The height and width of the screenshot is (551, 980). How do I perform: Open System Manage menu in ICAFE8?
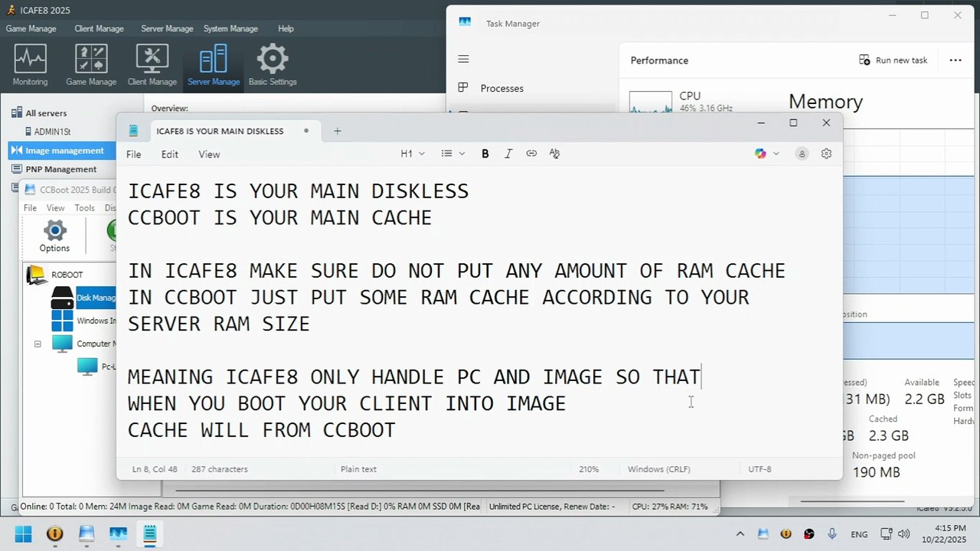click(x=230, y=28)
